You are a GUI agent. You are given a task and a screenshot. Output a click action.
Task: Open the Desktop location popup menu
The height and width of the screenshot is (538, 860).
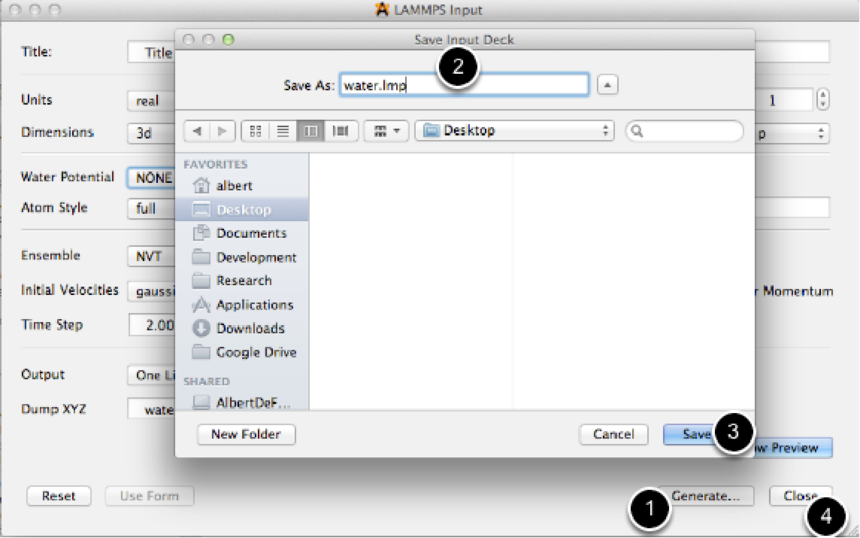pos(514,131)
